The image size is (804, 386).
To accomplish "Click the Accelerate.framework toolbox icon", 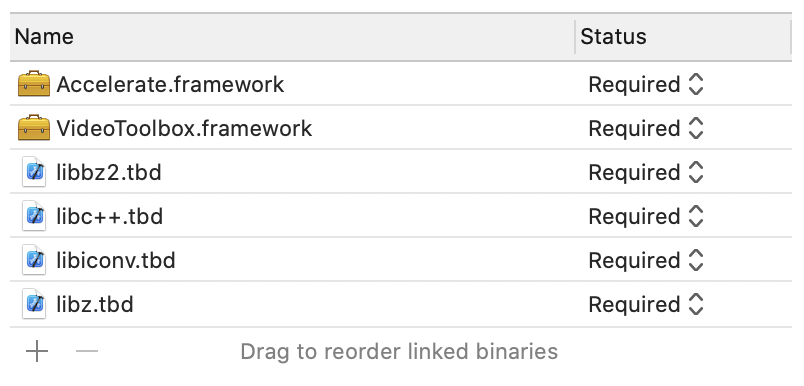I will [34, 85].
